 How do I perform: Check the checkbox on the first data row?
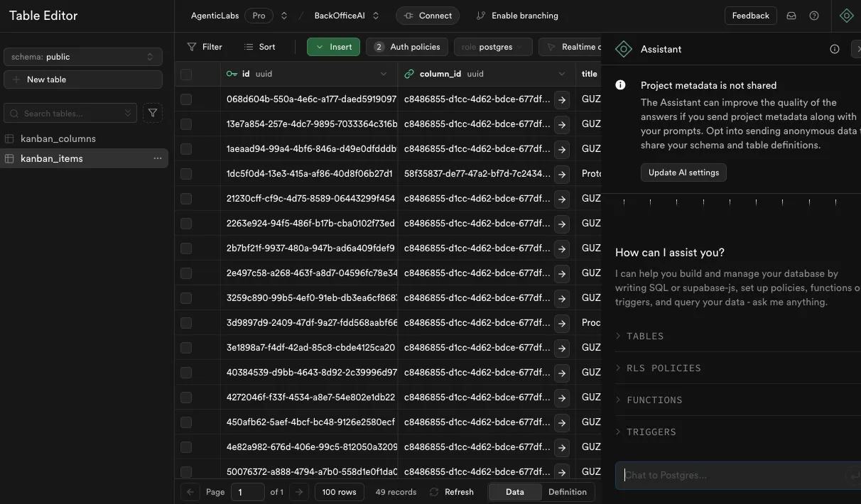[x=185, y=99]
